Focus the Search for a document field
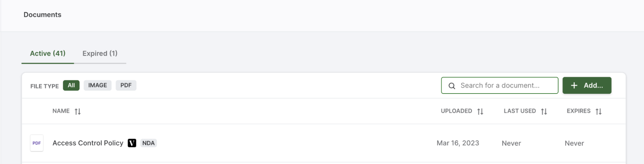The height and width of the screenshot is (164, 644). click(x=500, y=86)
